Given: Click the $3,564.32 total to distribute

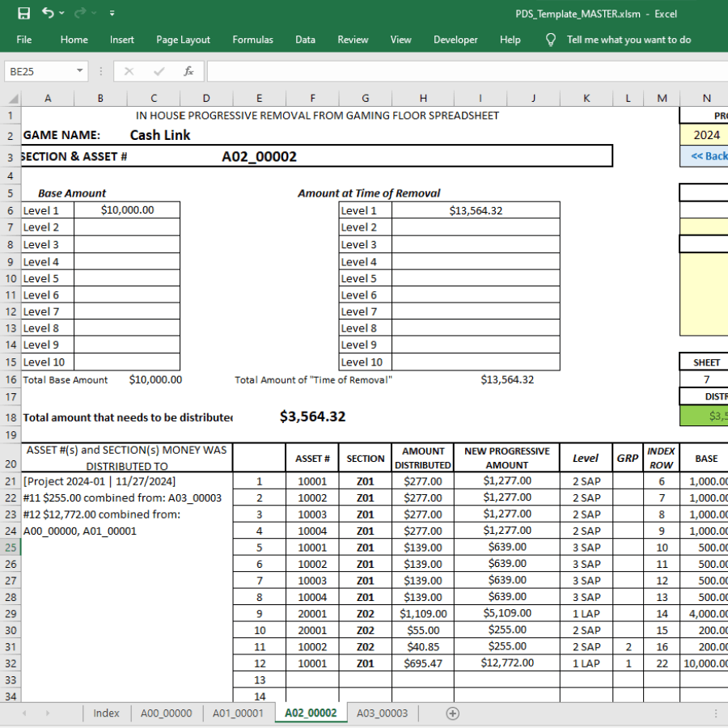Looking at the screenshot, I should 312,417.
